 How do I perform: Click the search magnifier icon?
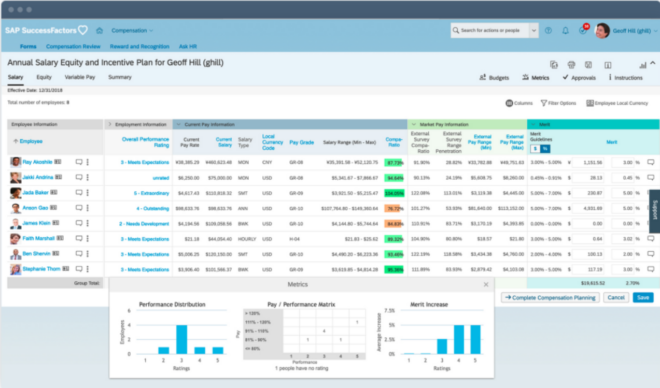click(x=455, y=30)
